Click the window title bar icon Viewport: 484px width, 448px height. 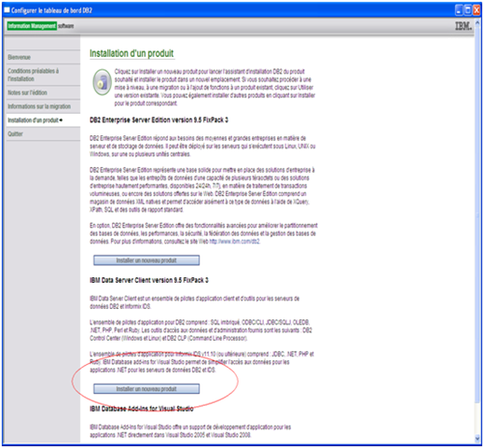[x=7, y=10]
